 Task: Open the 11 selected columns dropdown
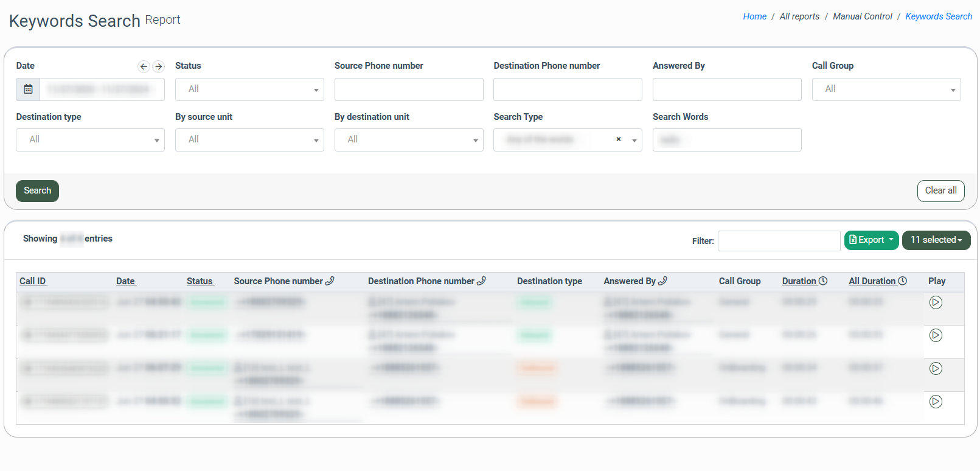click(936, 240)
